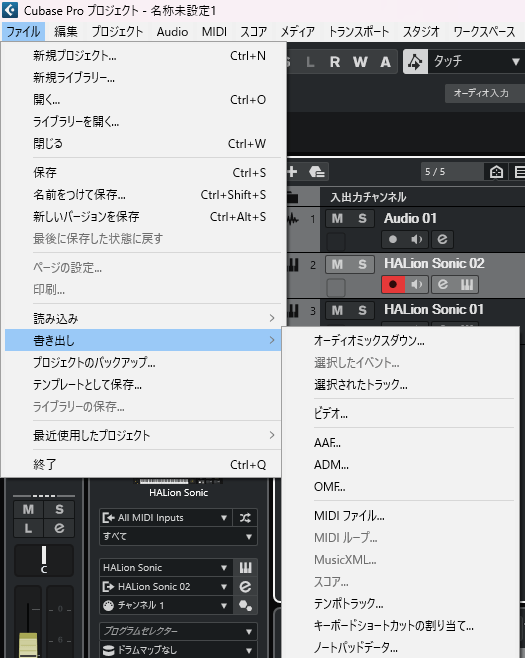Click the 5 / 5 track count field

point(452,172)
